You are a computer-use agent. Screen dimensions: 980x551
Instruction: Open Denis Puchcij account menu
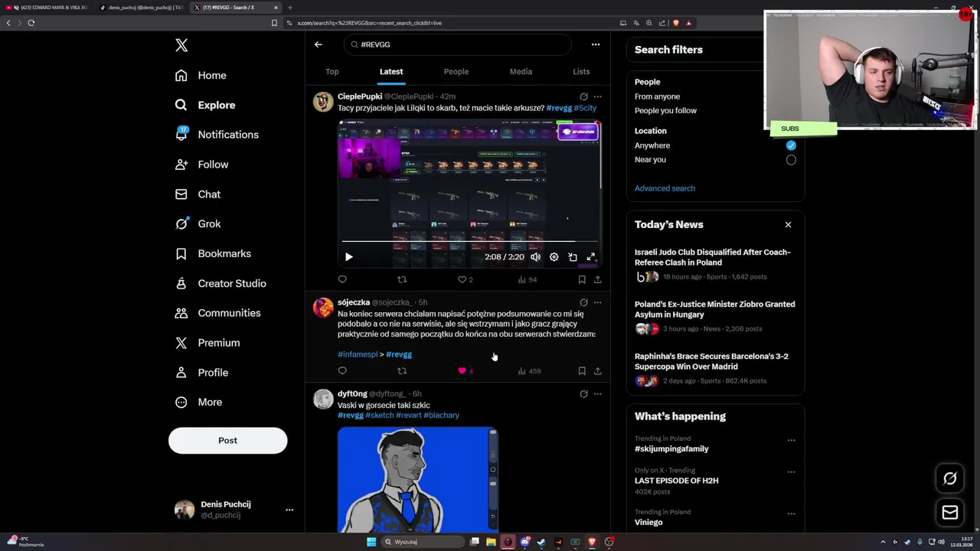tap(289, 510)
